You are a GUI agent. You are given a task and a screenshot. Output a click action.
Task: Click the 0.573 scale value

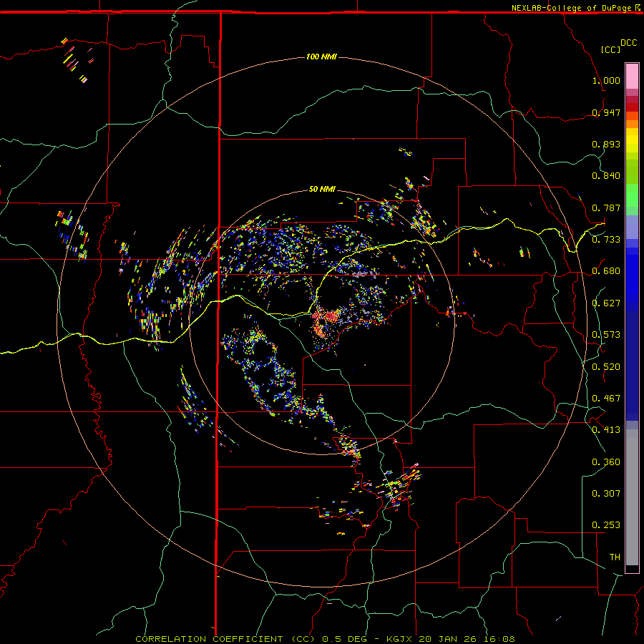tap(606, 335)
